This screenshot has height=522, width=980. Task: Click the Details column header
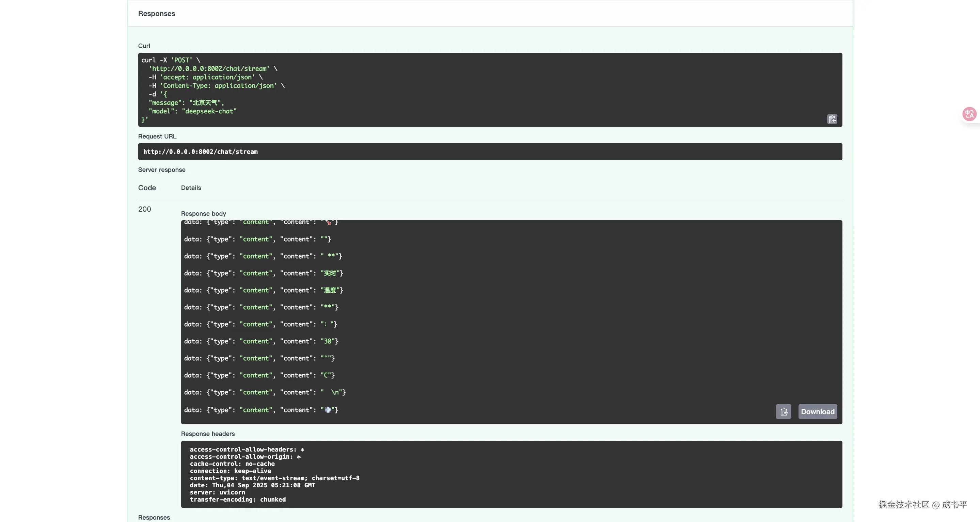(191, 188)
